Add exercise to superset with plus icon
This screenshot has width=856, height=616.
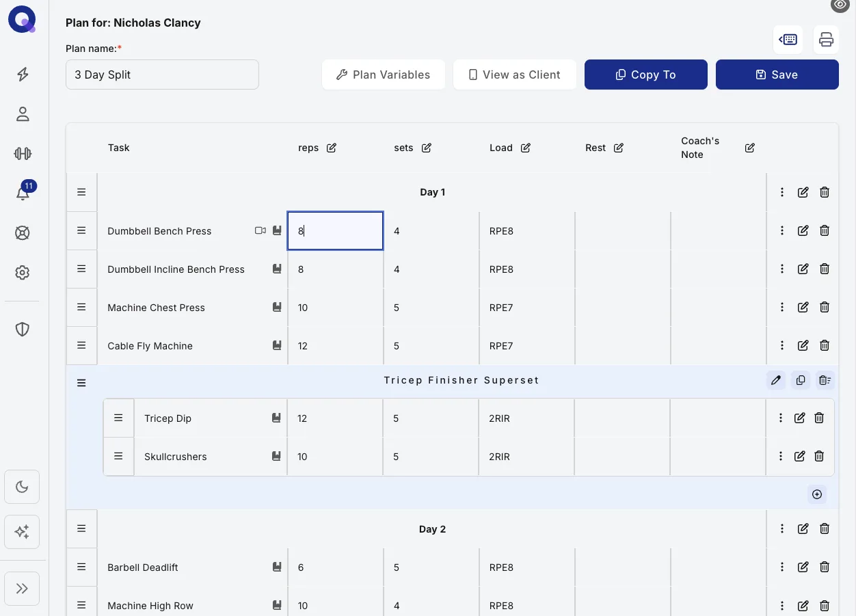coord(817,494)
